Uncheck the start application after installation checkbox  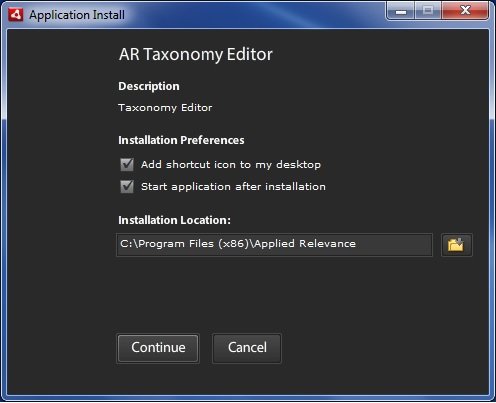coord(127,187)
